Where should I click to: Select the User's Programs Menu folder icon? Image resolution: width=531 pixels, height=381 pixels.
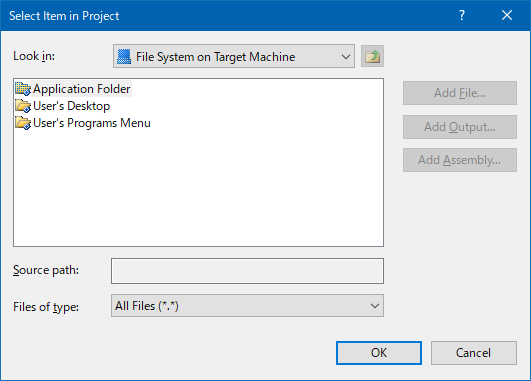pyautogui.click(x=23, y=123)
